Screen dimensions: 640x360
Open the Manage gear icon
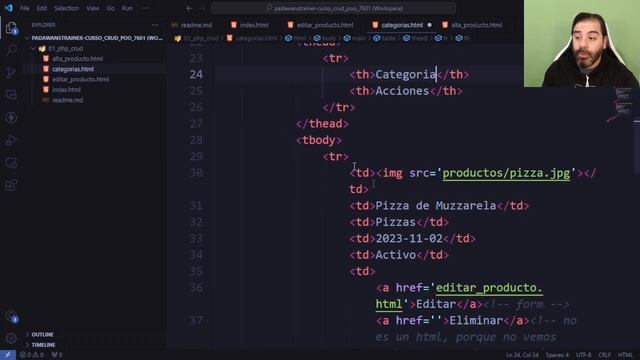[x=11, y=338]
